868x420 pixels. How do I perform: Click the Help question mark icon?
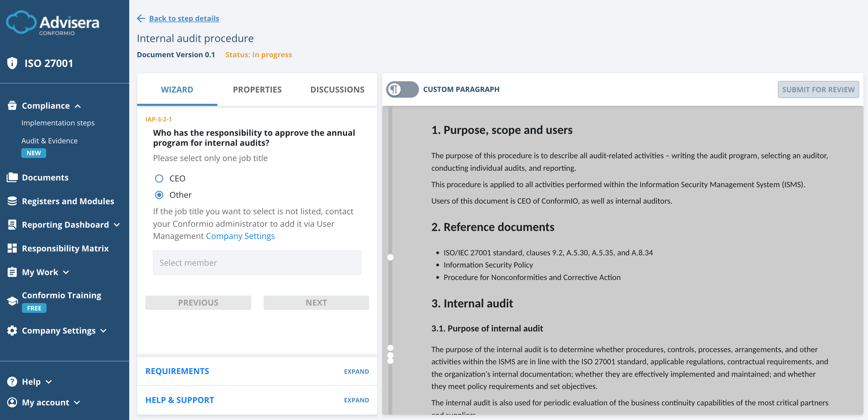(12, 382)
